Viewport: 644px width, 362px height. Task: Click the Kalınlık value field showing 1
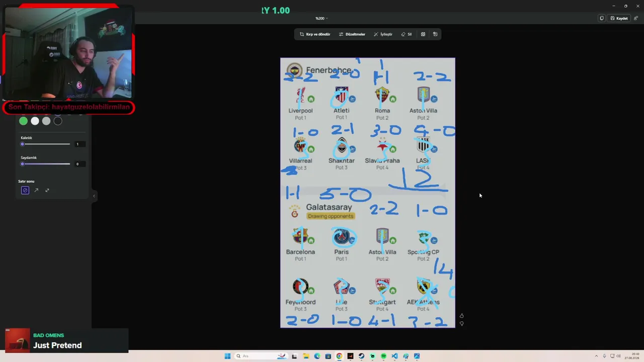(79, 144)
